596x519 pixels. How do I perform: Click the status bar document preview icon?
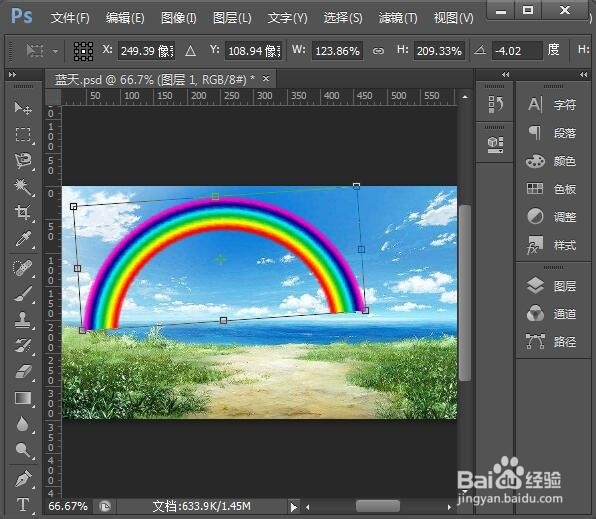[x=105, y=506]
